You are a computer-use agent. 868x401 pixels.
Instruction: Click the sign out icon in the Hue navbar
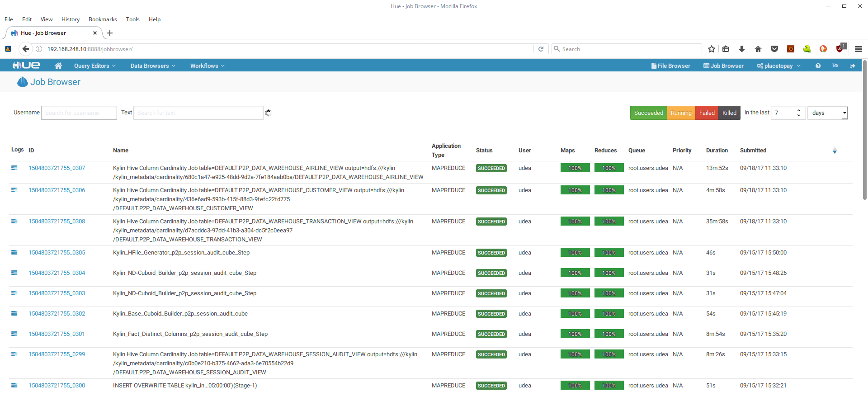click(852, 66)
